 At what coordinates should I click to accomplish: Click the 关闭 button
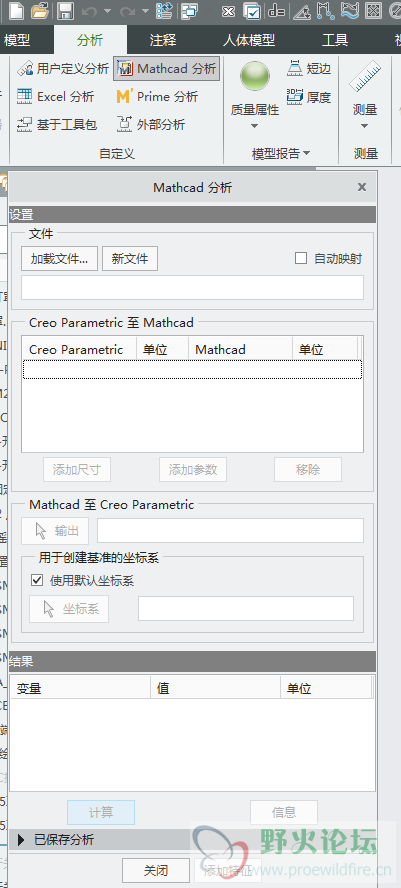click(156, 870)
